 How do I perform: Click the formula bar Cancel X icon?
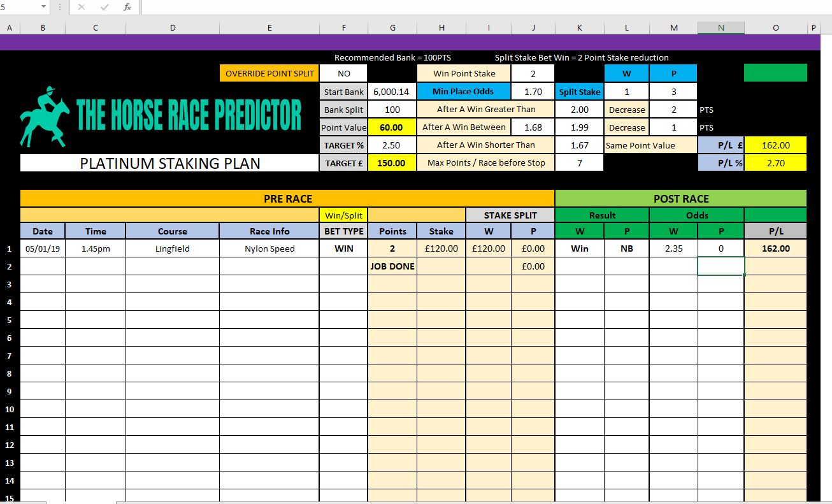coord(82,7)
